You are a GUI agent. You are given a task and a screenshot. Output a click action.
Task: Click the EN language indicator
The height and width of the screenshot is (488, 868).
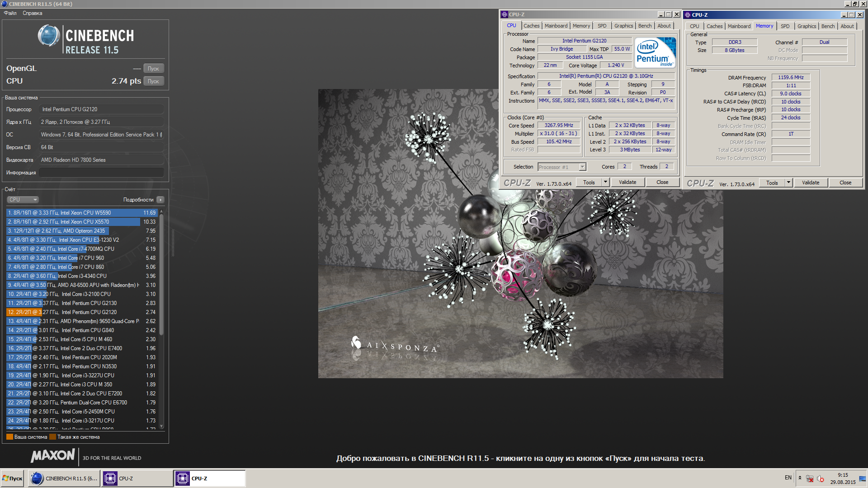coord(788,478)
